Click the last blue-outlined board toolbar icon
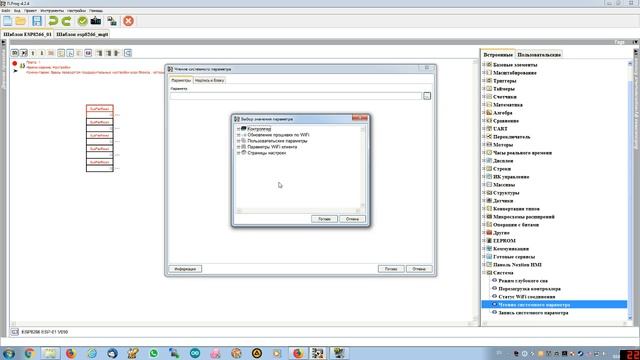The image size is (640, 360). point(128,53)
